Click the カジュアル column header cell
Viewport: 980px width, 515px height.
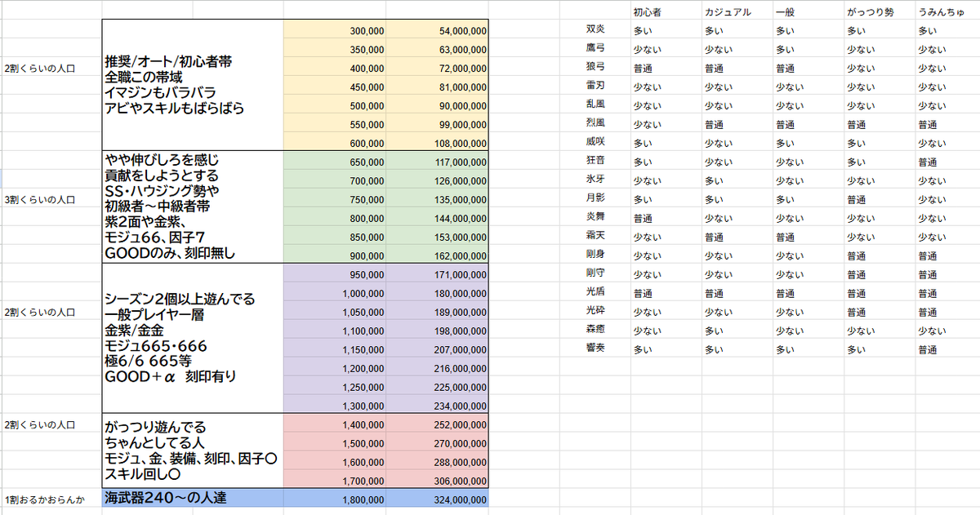coord(737,12)
